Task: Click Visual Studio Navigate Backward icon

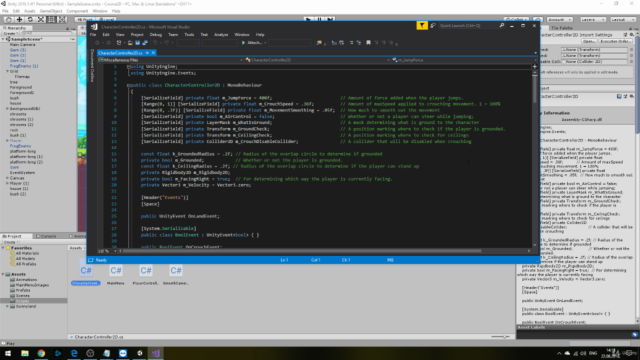Action: (97, 42)
